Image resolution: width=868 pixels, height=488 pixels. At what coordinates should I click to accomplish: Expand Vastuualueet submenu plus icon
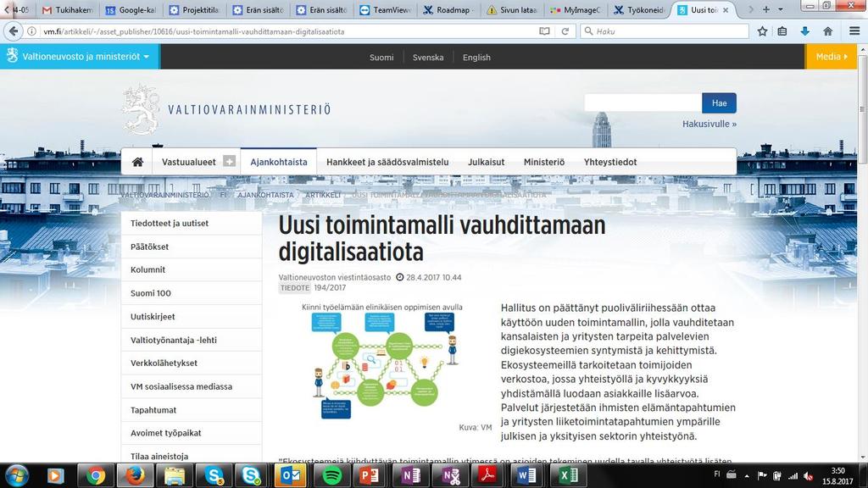(229, 161)
